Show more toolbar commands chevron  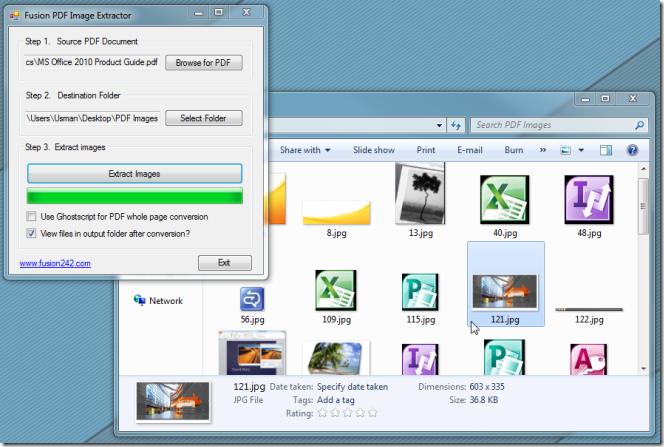tap(543, 150)
